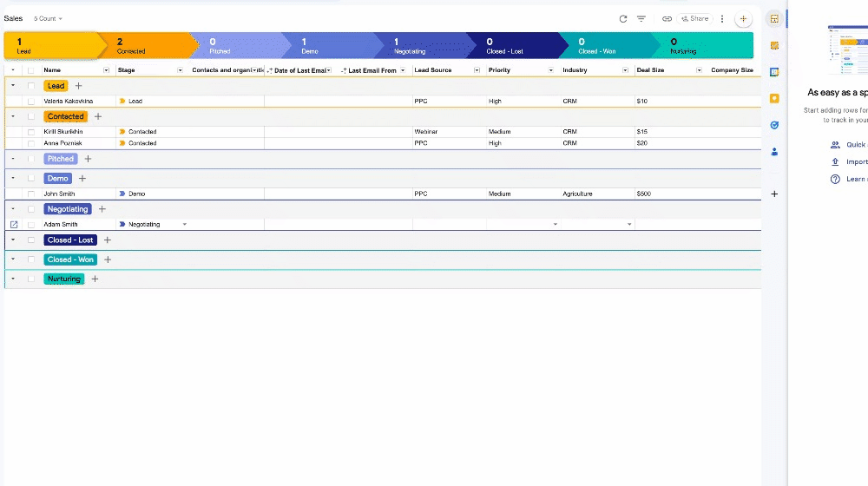Click the Learn question mark icon
Screen dimensions: 868x486
(835, 179)
